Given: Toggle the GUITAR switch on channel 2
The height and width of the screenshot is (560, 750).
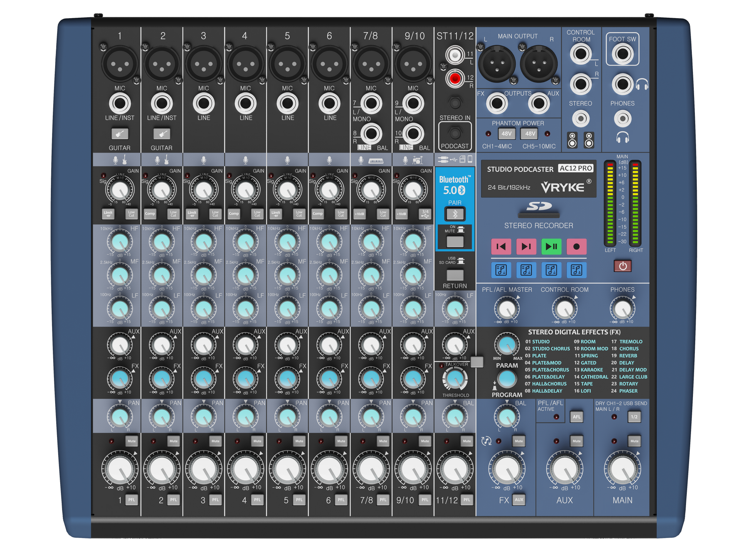Looking at the screenshot, I should [161, 134].
